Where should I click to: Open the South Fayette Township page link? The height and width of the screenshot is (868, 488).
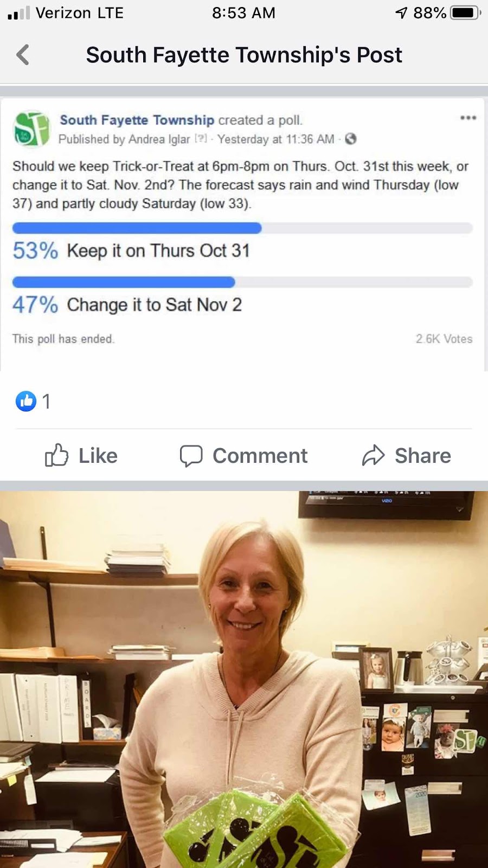137,120
